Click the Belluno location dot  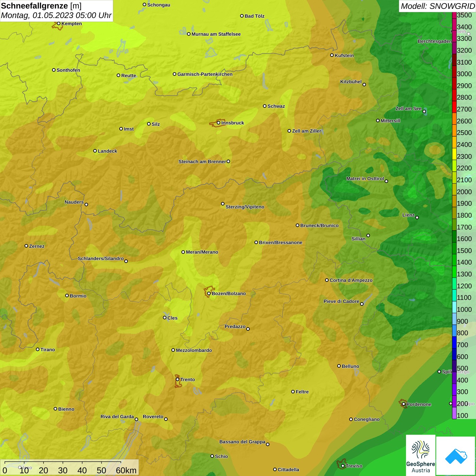pos(339,366)
